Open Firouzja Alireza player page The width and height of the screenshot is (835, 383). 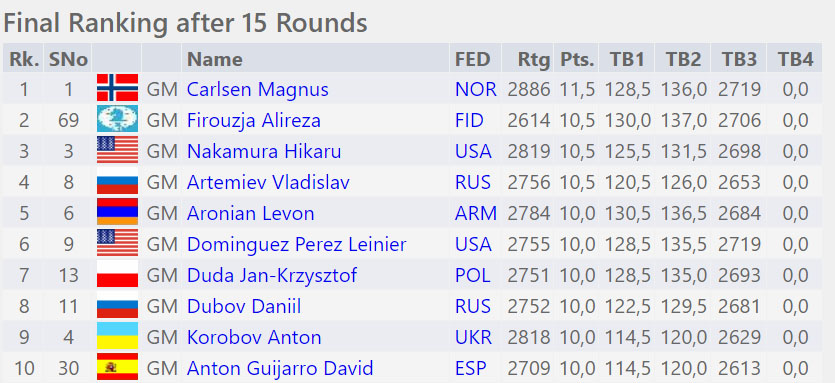tap(253, 120)
